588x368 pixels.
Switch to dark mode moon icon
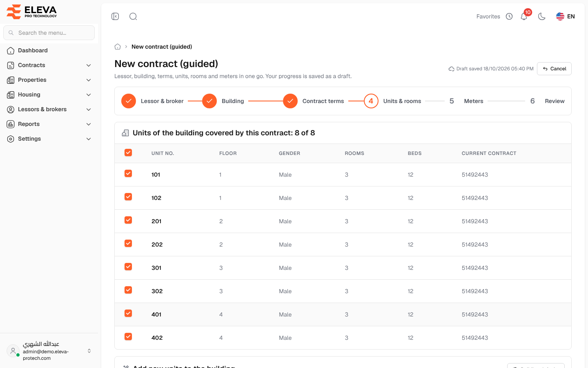542,16
